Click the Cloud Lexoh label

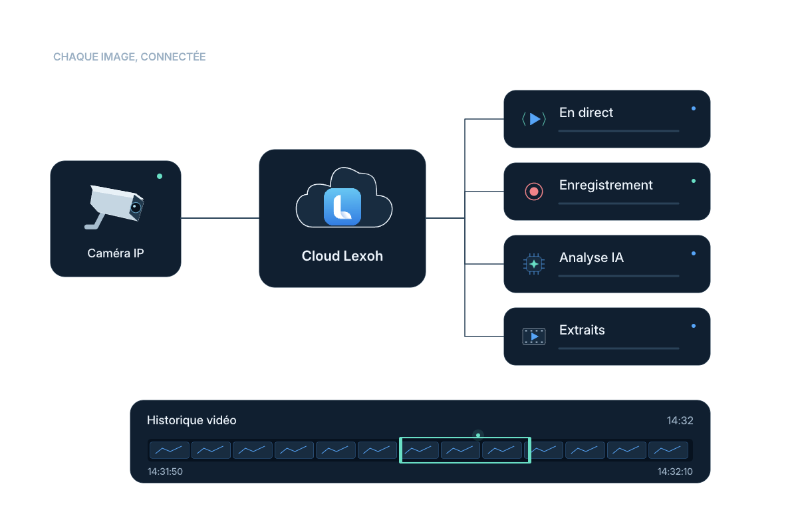click(342, 256)
